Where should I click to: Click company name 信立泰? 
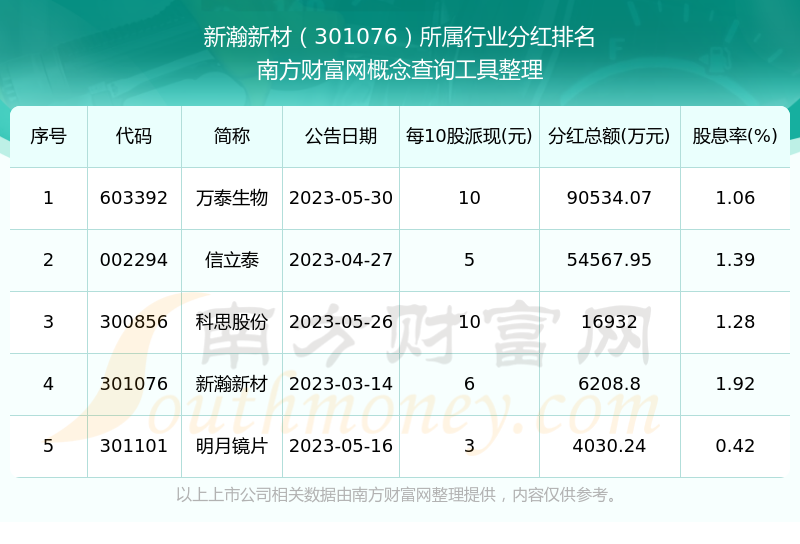(232, 260)
